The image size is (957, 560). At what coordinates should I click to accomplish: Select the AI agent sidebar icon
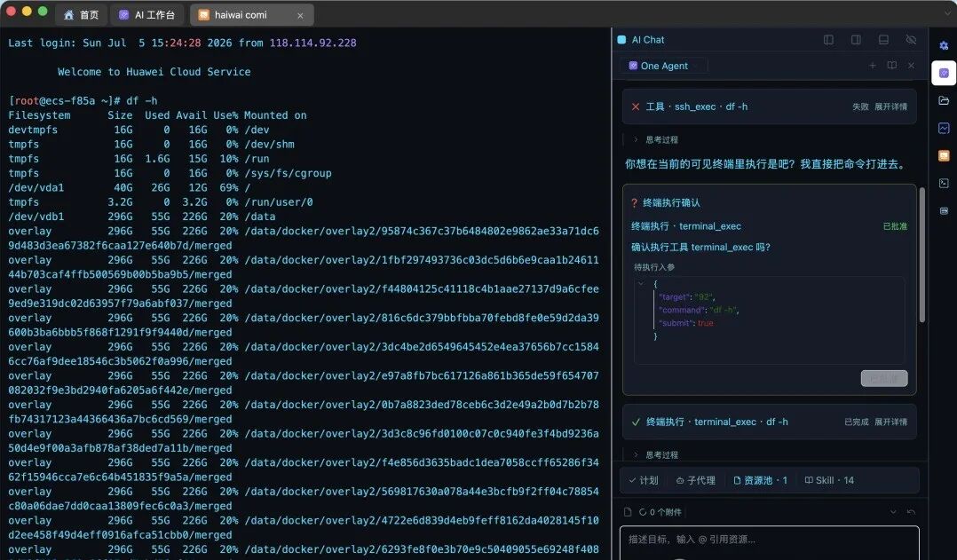[944, 73]
